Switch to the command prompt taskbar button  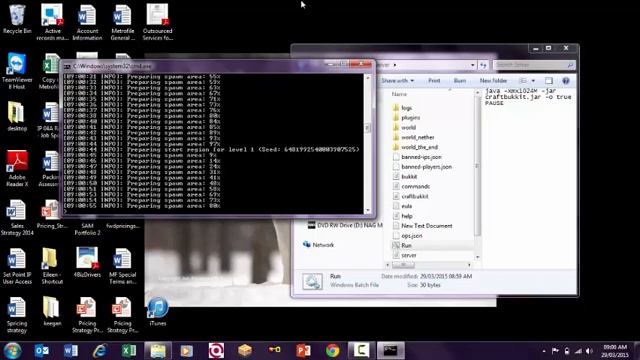click(391, 351)
